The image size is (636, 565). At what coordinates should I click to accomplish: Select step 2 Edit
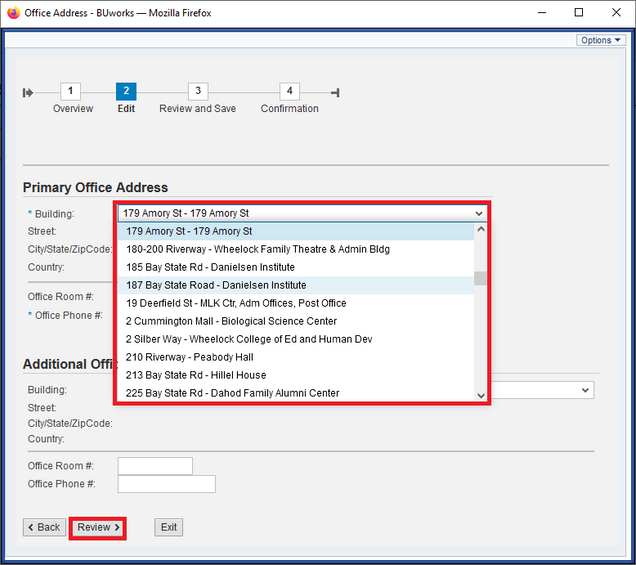pyautogui.click(x=126, y=91)
